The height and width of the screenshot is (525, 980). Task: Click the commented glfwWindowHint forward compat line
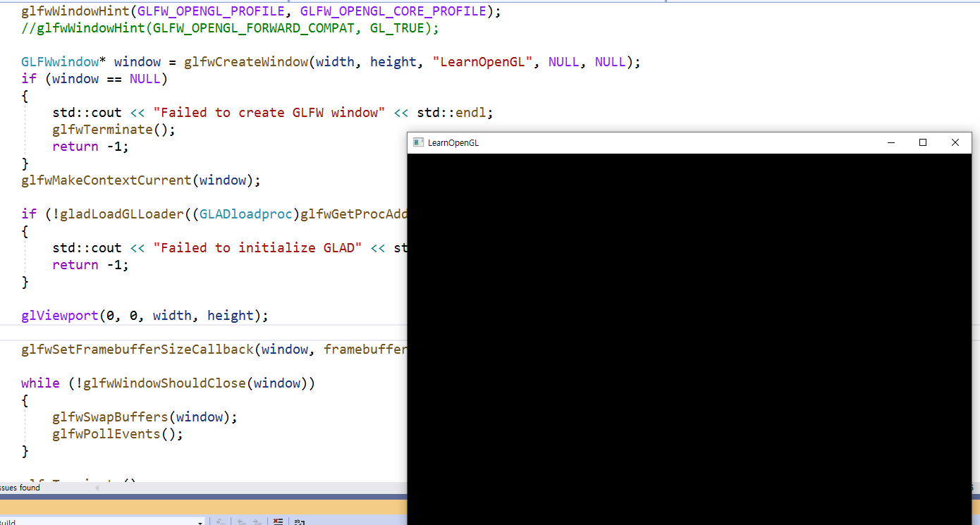[x=230, y=28]
